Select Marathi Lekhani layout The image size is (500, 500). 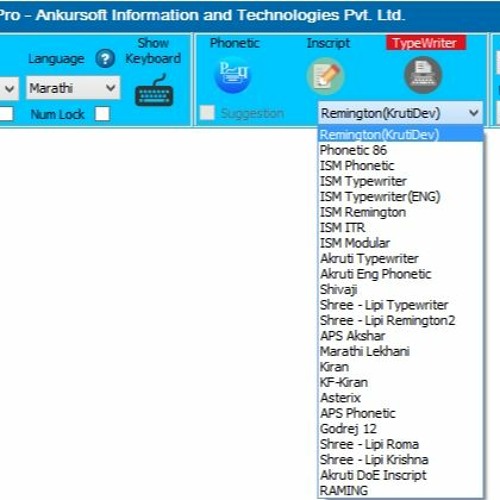point(401,351)
